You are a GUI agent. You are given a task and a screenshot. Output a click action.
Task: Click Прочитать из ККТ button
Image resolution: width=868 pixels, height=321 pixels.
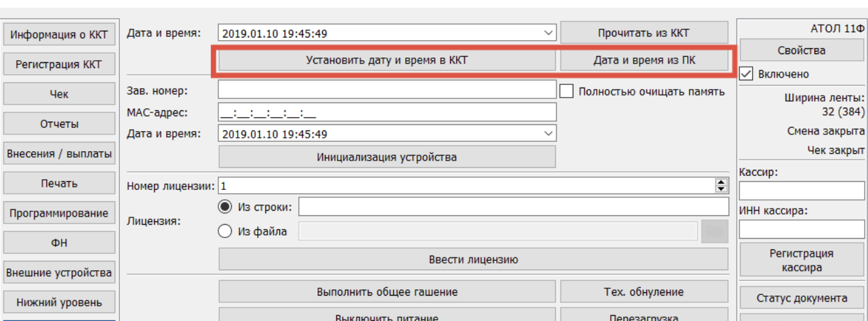click(x=644, y=33)
